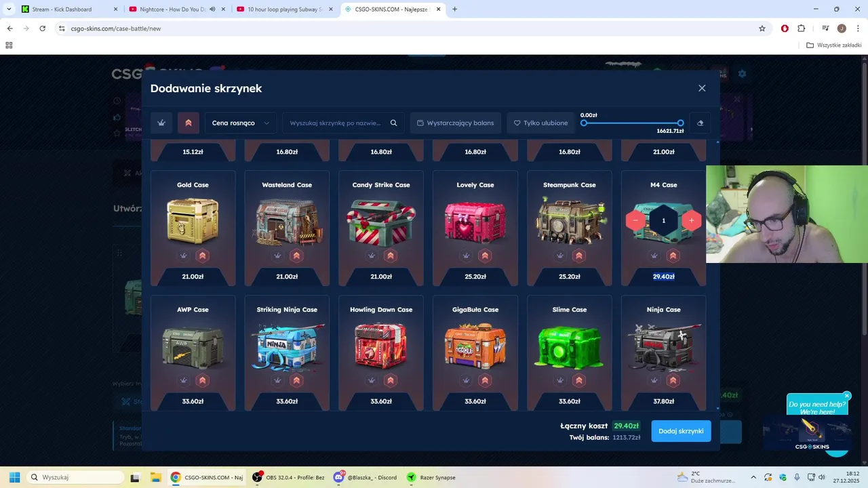Enable the Tylko ulubione filter
Viewport: 868px width, 488px height.
541,123
